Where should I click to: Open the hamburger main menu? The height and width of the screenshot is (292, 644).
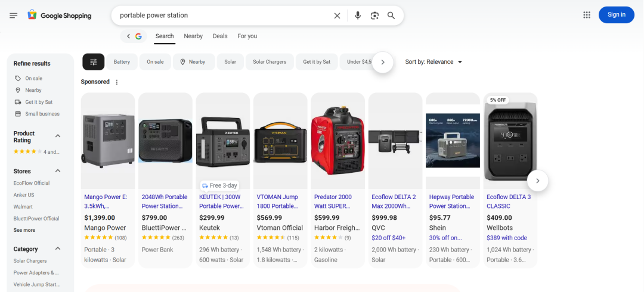(x=14, y=15)
